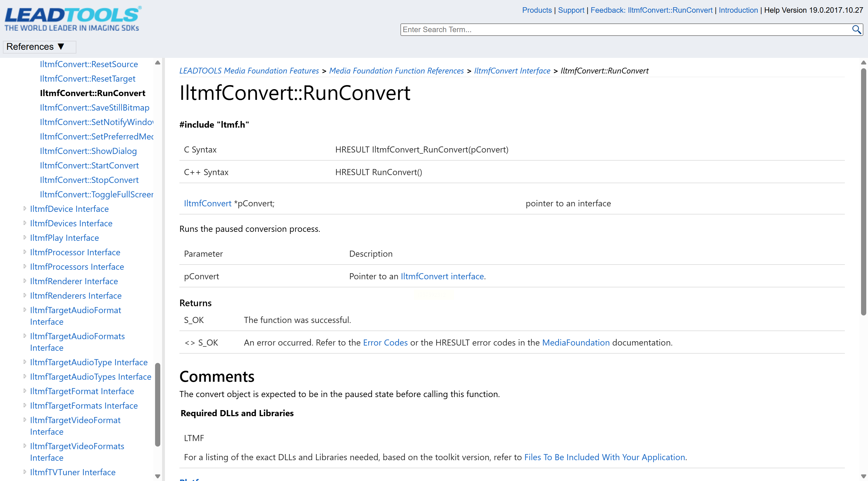This screenshot has width=868, height=481.
Task: Expand the IltmfTargetFormats Interface node
Action: tap(25, 405)
